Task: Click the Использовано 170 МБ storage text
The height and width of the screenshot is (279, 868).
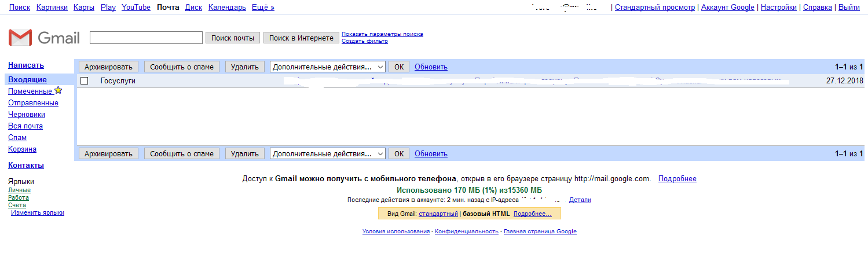Action: coord(470,190)
